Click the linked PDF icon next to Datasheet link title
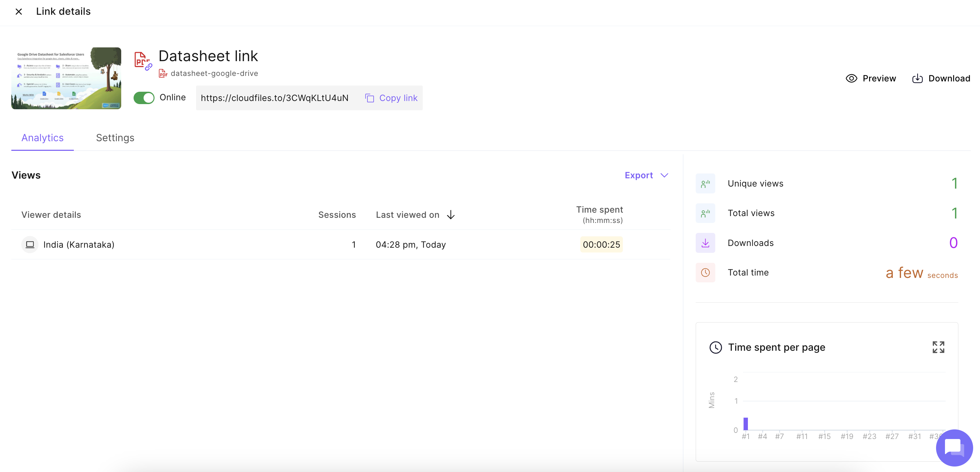The width and height of the screenshot is (980, 472). click(x=142, y=61)
